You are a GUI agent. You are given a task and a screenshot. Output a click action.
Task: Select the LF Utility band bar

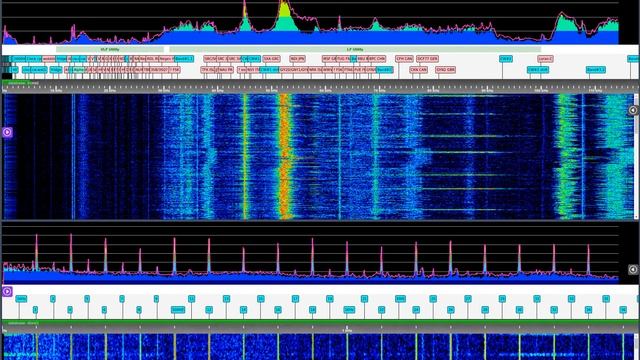coord(355,49)
